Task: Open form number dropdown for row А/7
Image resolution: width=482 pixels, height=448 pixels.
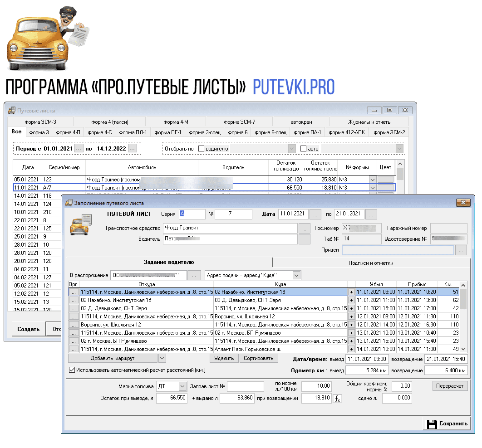Action: point(373,188)
